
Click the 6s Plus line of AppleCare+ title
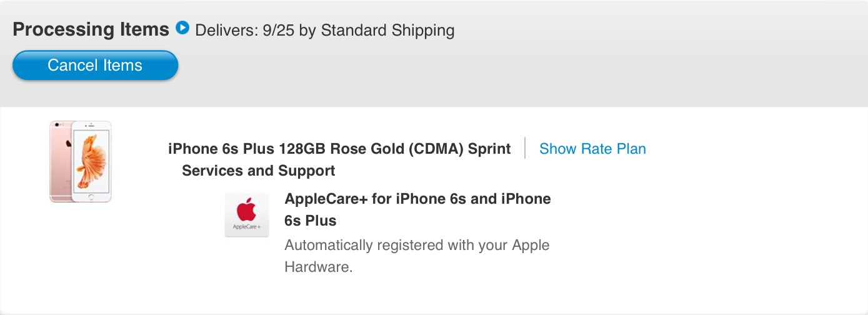(311, 221)
